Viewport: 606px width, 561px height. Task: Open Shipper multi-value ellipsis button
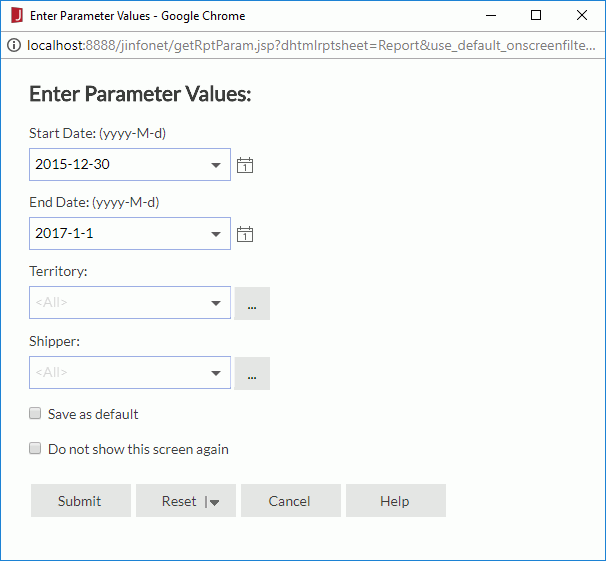coord(252,373)
